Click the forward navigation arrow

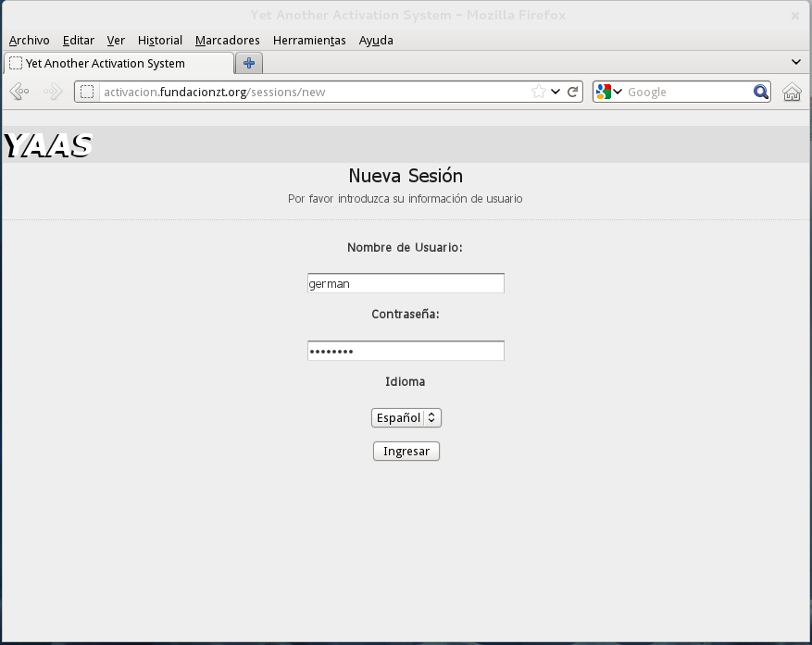53,92
